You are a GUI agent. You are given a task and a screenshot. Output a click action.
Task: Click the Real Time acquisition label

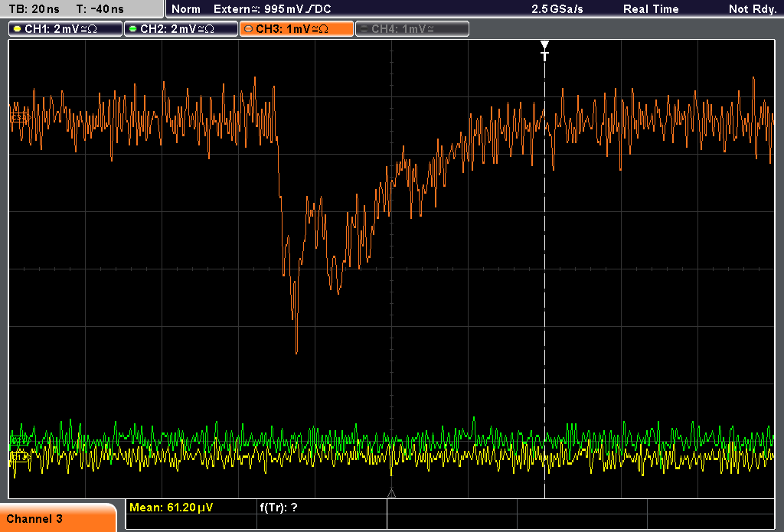(651, 9)
